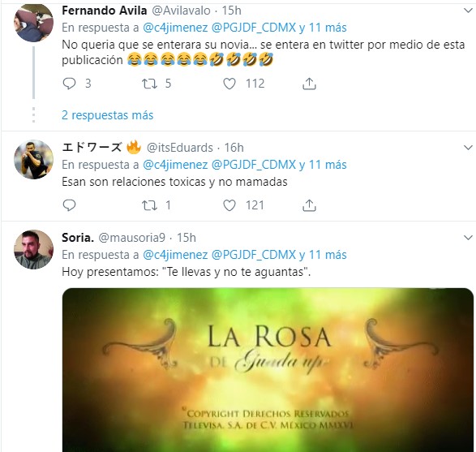Like the tweet with 121 likes
This screenshot has width=476, height=452.
229,205
